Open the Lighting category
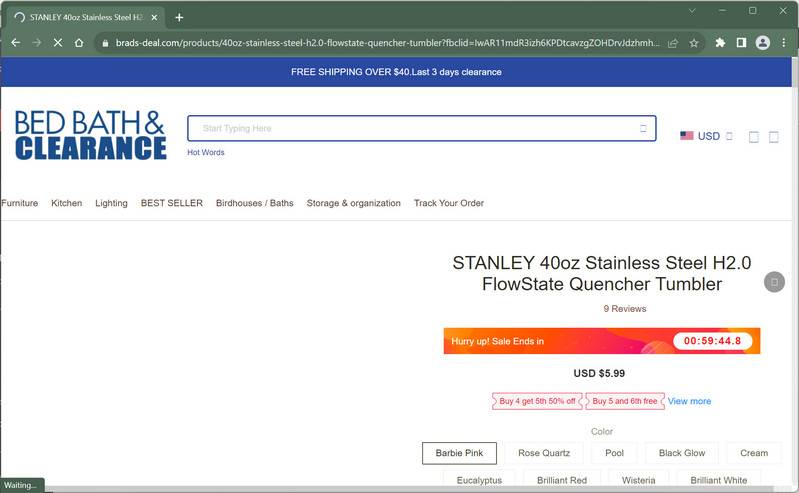Viewport: 799px width, 493px height. 111,203
